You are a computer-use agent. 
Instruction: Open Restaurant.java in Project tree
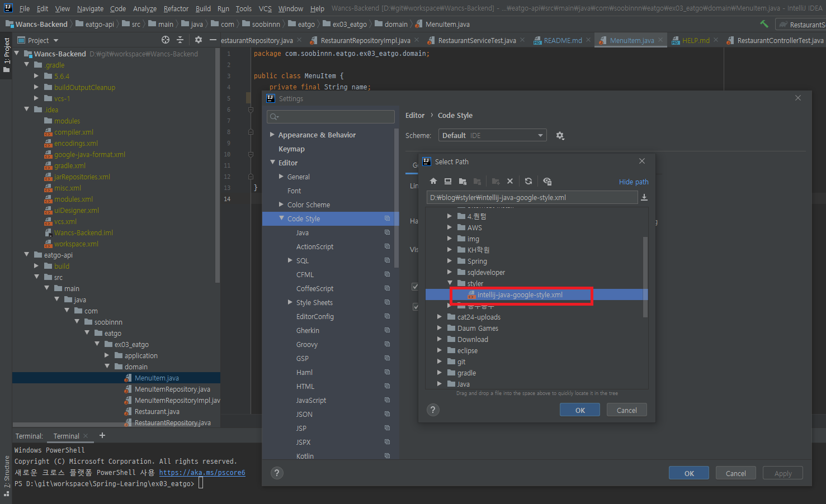[x=157, y=411]
